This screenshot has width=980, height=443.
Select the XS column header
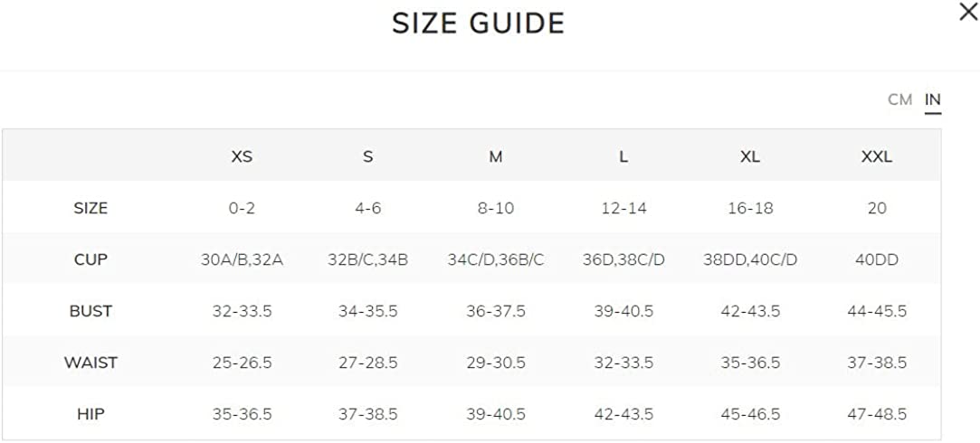point(242,156)
